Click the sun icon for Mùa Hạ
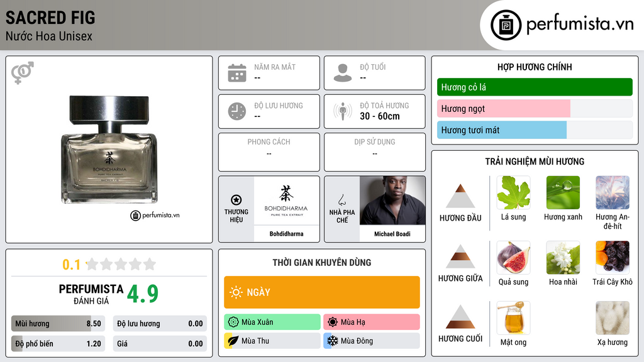 [333, 322]
